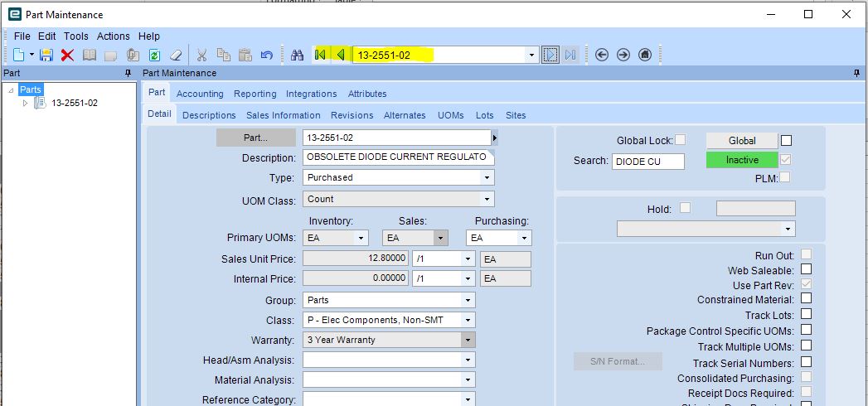This screenshot has height=406, width=868.
Task: Open the Class dropdown list
Action: (389, 321)
